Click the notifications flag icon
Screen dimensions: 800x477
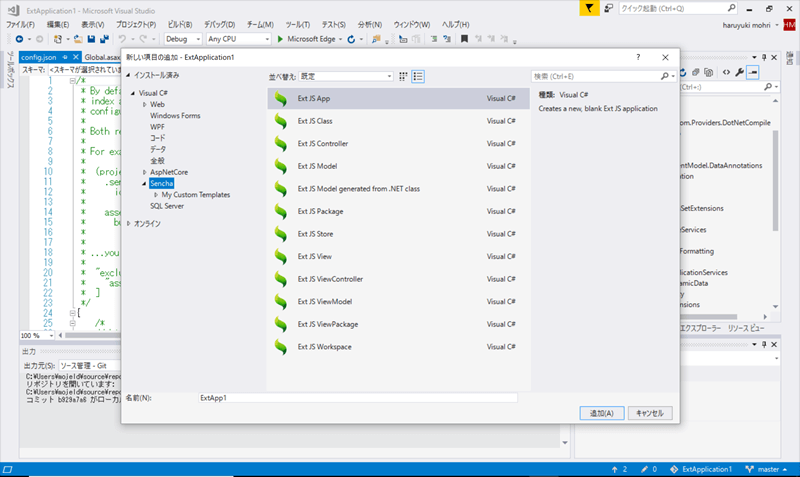coord(589,8)
